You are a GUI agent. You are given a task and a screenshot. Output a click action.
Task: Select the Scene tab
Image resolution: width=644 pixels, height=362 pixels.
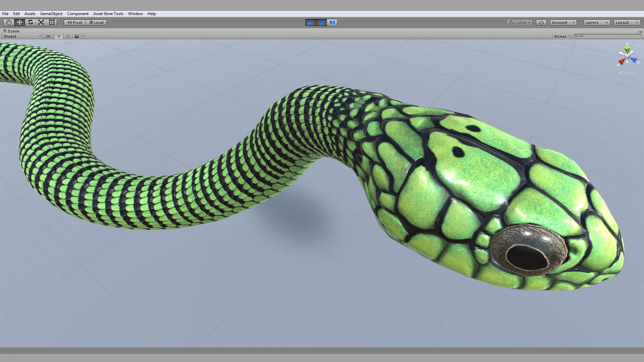[x=11, y=31]
